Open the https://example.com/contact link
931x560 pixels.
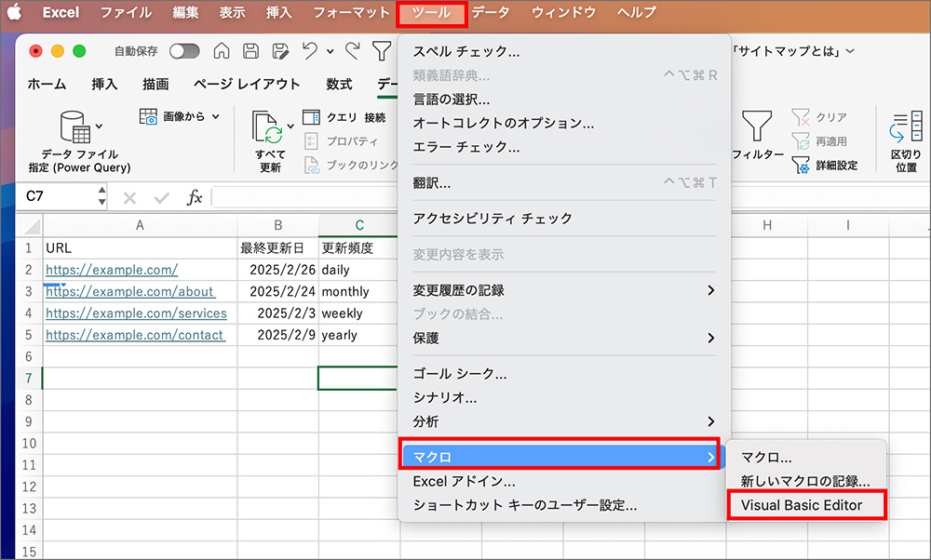[135, 335]
